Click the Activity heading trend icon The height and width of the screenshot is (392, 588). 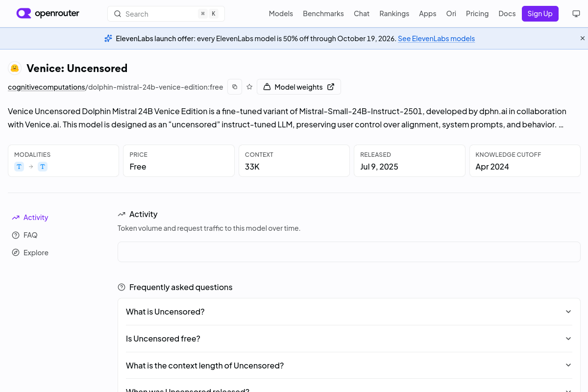[x=122, y=214]
